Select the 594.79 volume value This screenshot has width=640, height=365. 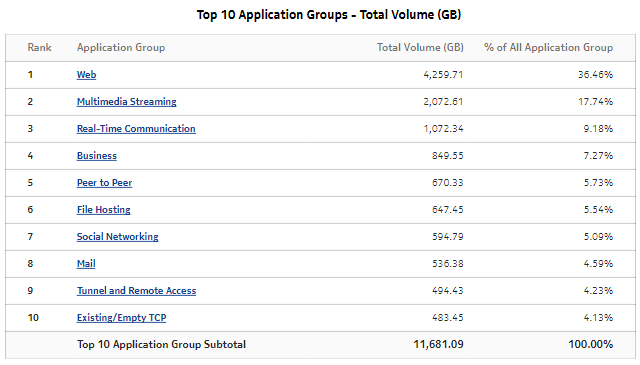tap(448, 236)
